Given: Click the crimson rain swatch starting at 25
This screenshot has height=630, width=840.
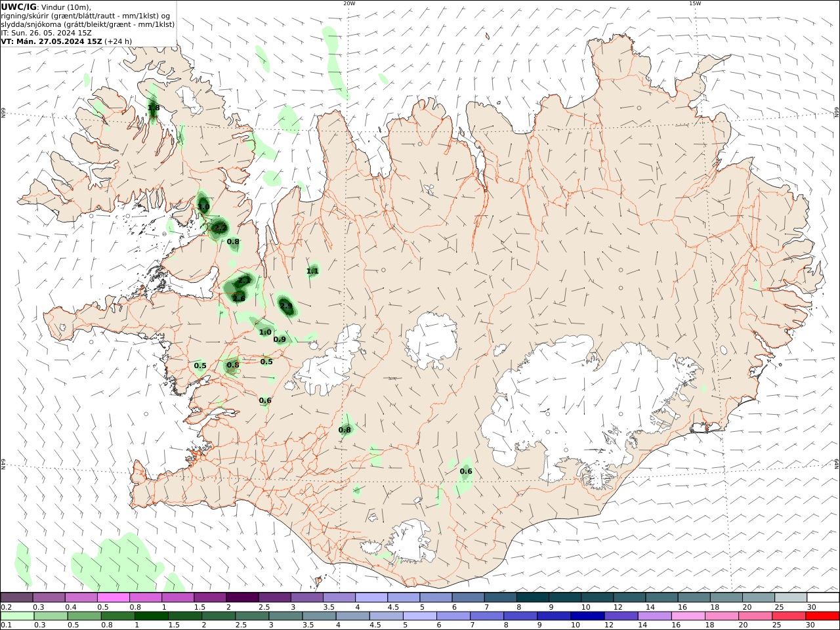Looking at the screenshot, I should (788, 616).
